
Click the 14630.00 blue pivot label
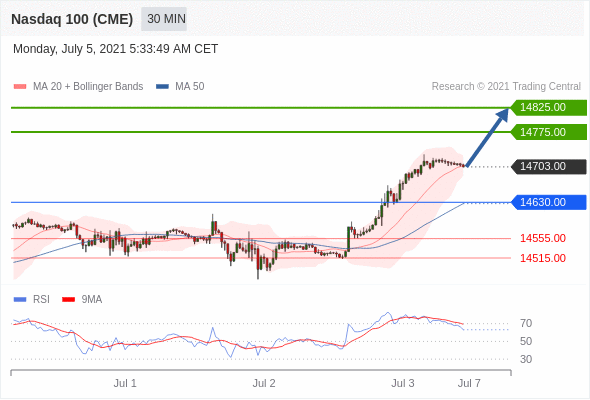pos(549,202)
